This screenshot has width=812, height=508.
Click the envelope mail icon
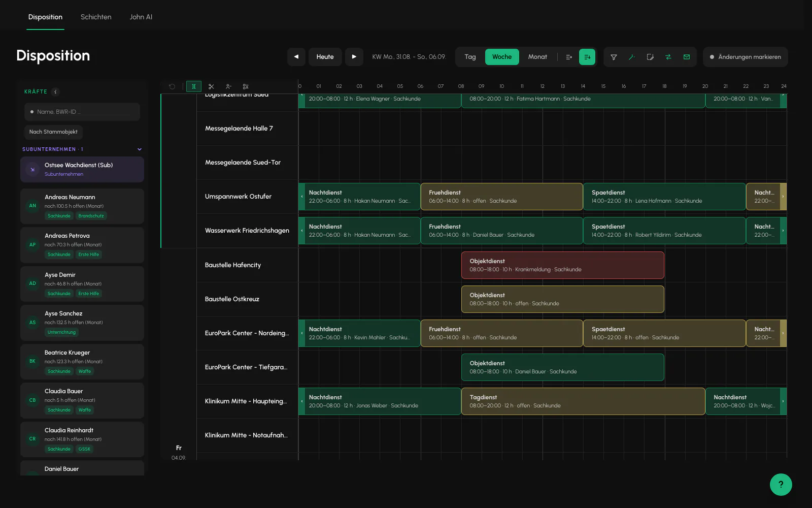point(687,57)
